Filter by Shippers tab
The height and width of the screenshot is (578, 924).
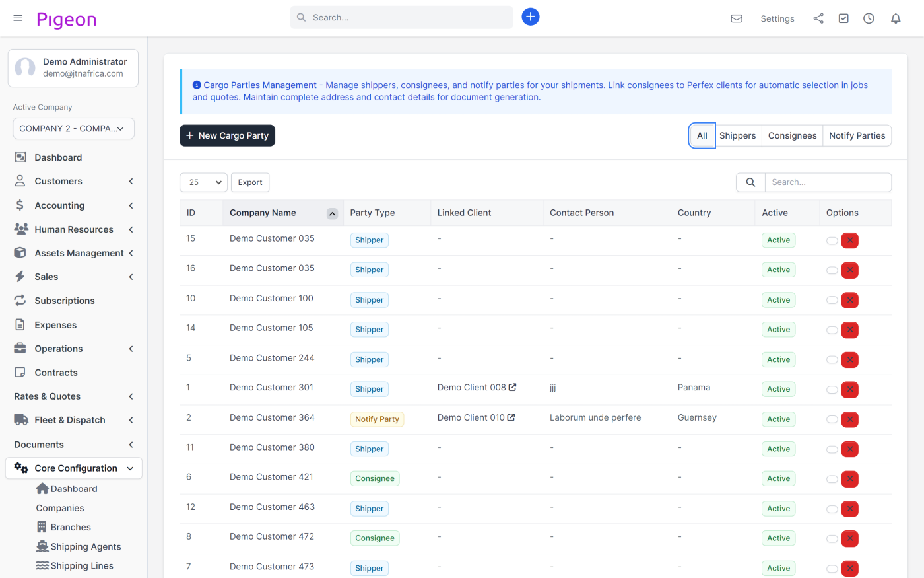[x=738, y=135]
